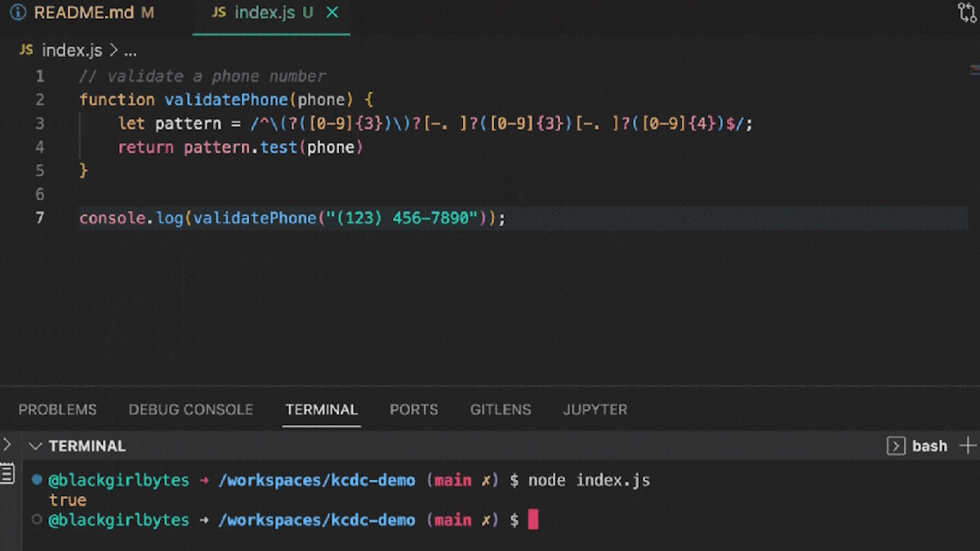Open the PORTS panel tab
The image size is (980, 551).
coord(413,410)
